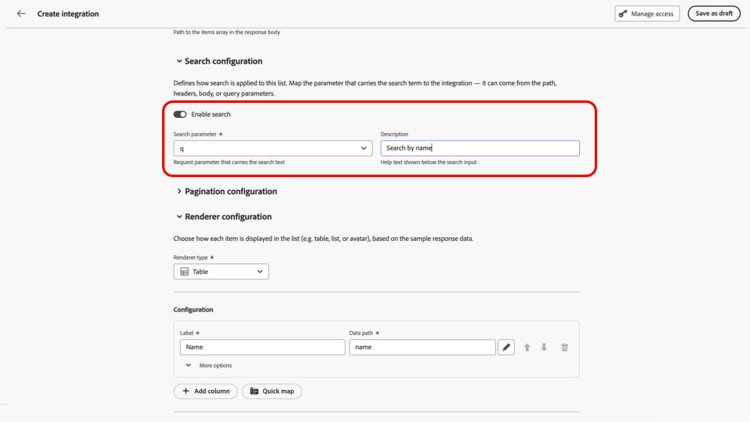Click the Label input containing Name

[x=262, y=347]
